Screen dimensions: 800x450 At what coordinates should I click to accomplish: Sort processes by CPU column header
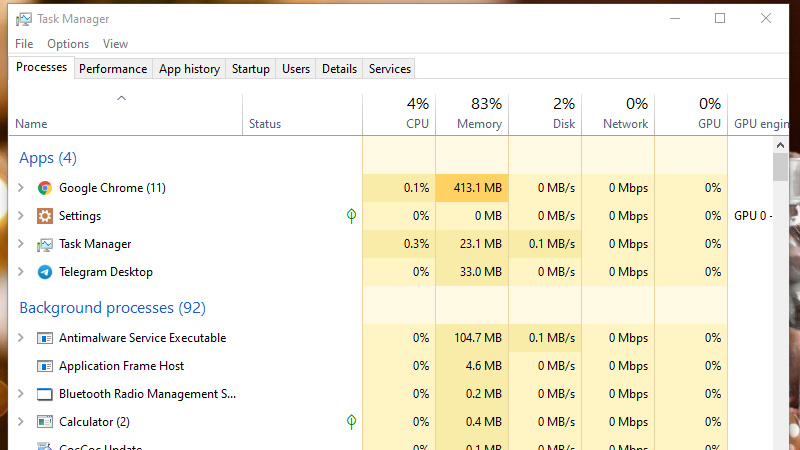tap(399, 114)
